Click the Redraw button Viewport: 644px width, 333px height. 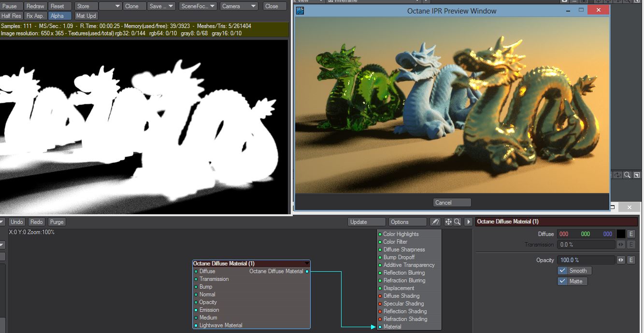[35, 6]
